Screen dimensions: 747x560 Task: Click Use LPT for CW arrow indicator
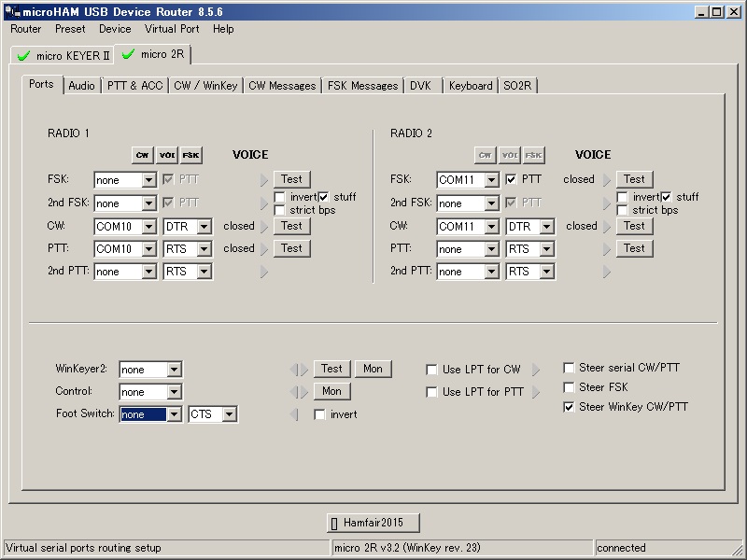(x=536, y=370)
